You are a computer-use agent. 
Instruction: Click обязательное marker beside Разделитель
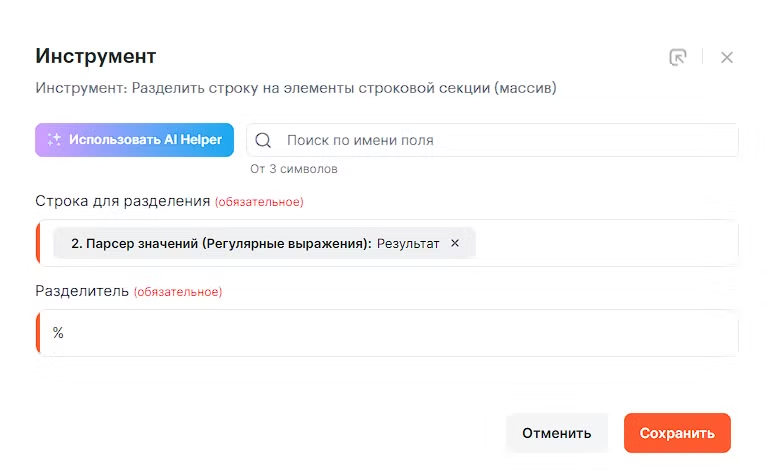pyautogui.click(x=178, y=292)
